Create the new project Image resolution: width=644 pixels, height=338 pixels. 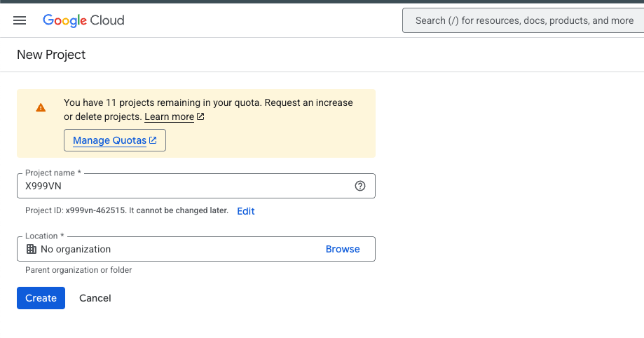tap(41, 298)
